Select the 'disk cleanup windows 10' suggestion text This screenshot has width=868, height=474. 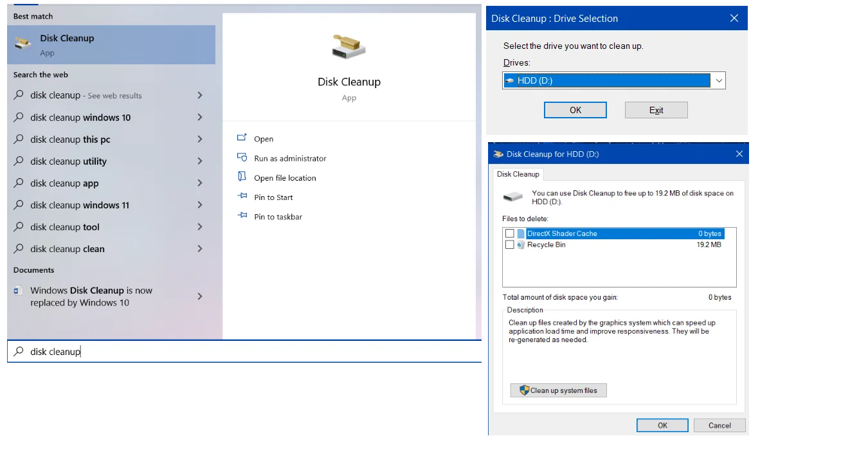coord(80,118)
